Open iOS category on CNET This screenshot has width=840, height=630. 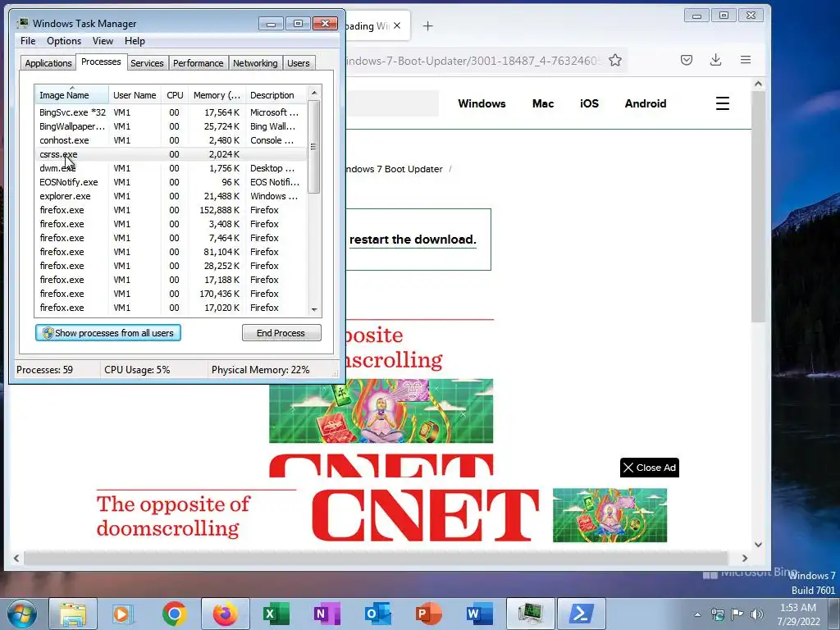coord(589,103)
